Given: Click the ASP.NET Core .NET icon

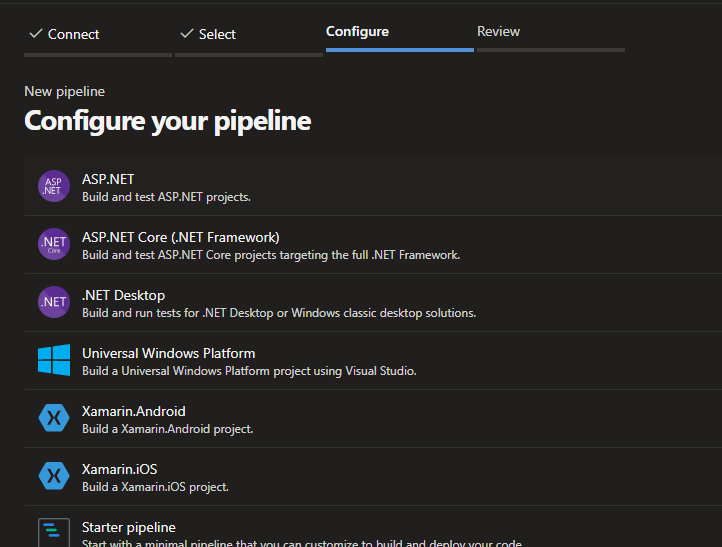Looking at the screenshot, I should point(54,245).
